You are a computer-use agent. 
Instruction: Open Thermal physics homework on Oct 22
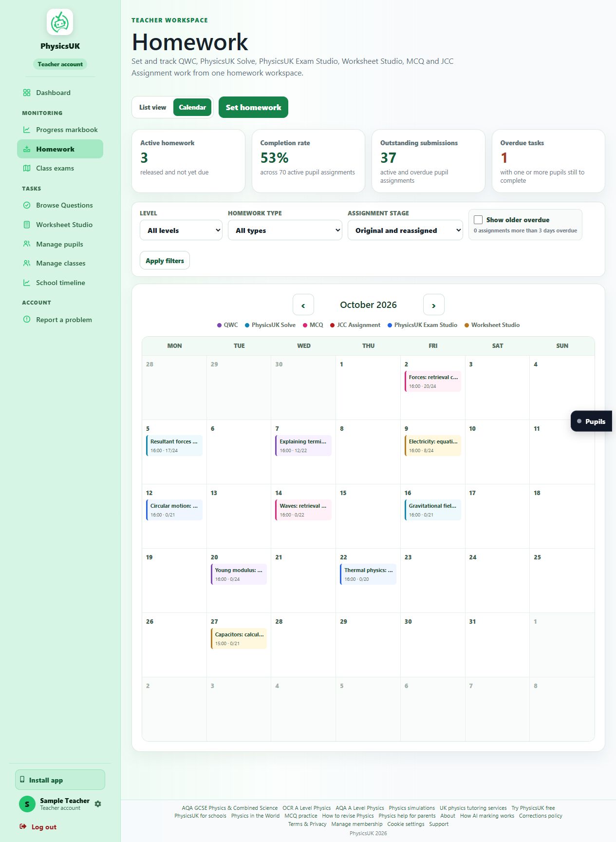point(368,574)
